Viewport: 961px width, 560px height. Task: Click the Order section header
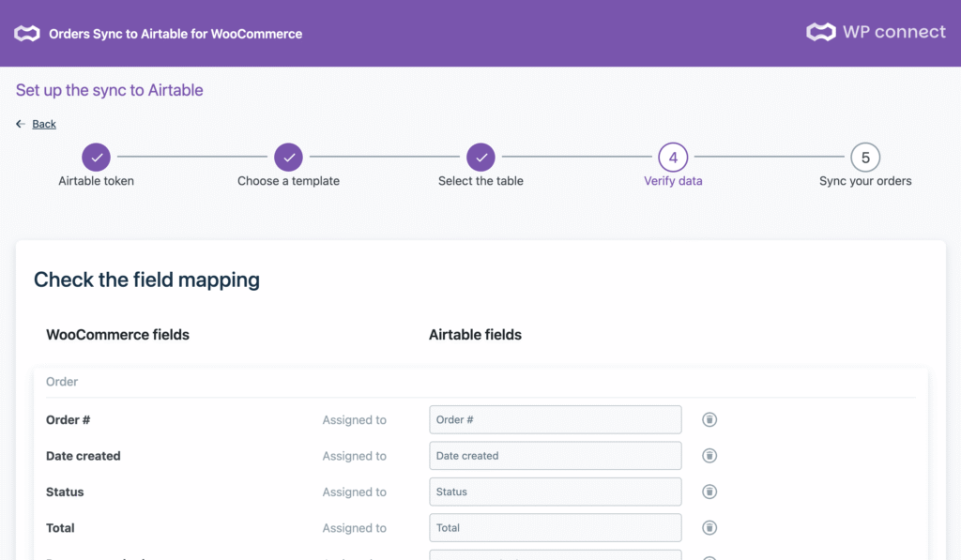point(62,382)
